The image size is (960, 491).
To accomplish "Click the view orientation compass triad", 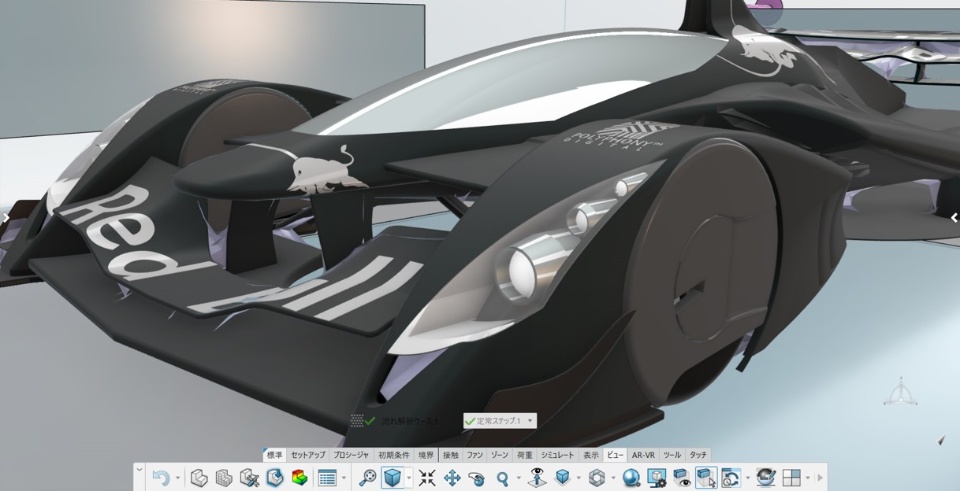I will point(901,392).
